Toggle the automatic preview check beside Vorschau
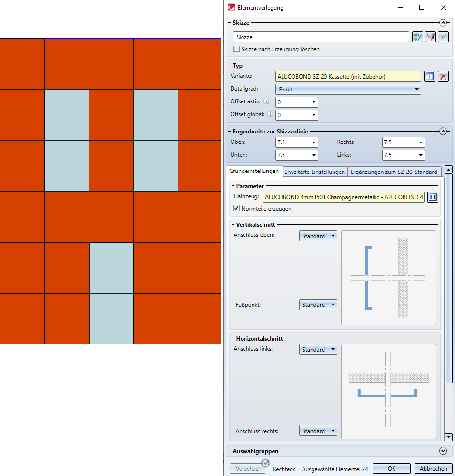Viewport: 455px width, 476px height. click(265, 463)
